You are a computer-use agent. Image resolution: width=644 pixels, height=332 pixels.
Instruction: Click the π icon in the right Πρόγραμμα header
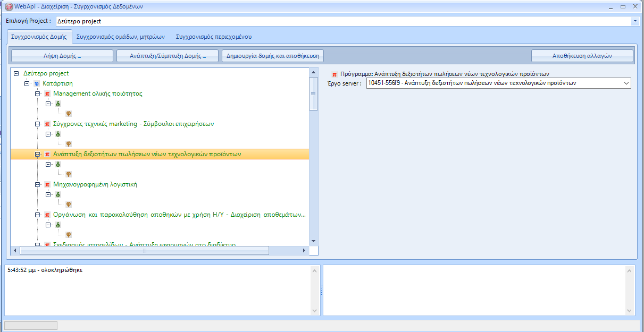tap(334, 74)
